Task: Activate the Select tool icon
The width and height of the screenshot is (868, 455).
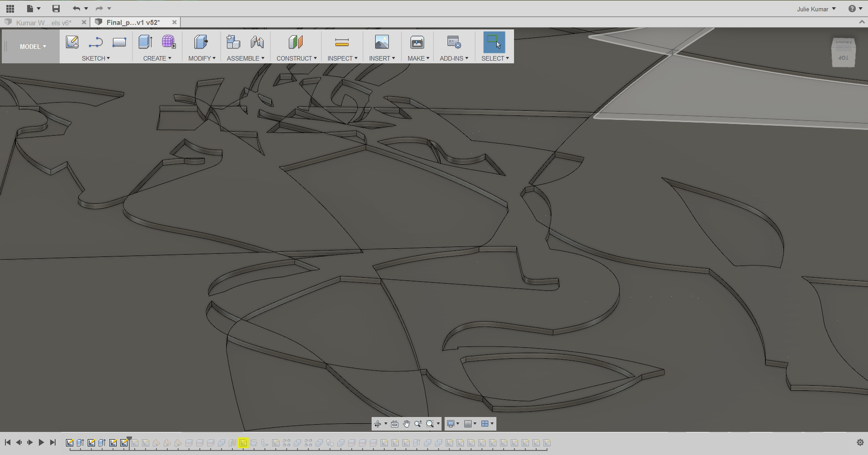Action: click(494, 42)
